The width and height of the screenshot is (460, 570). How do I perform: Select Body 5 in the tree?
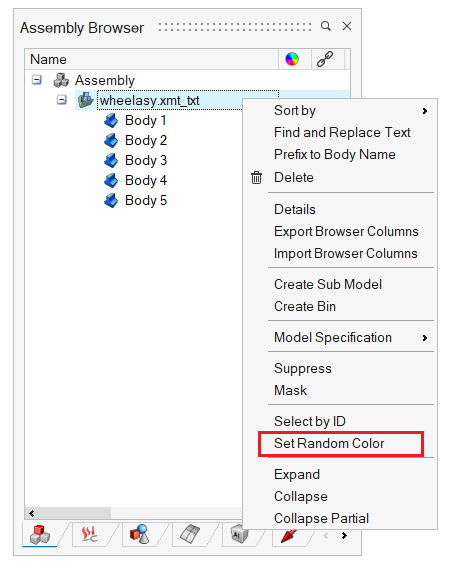coord(145,200)
